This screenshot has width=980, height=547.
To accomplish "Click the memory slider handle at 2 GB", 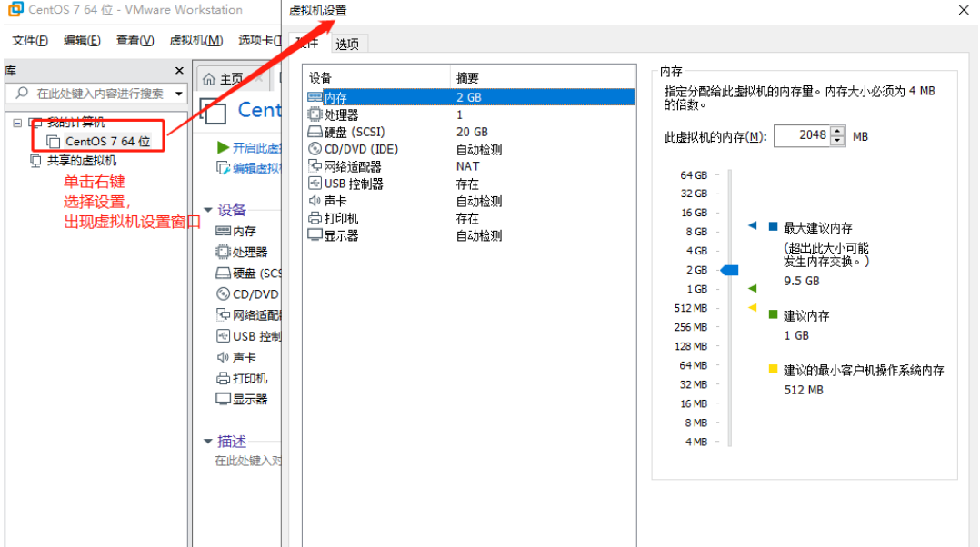I will (x=729, y=271).
